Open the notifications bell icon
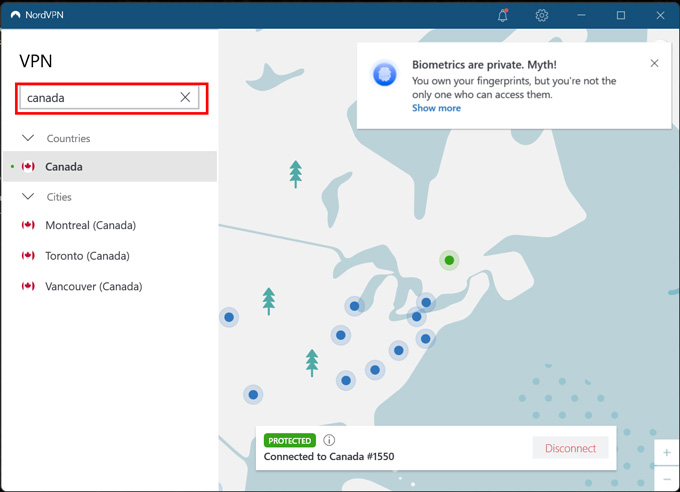 (x=503, y=15)
